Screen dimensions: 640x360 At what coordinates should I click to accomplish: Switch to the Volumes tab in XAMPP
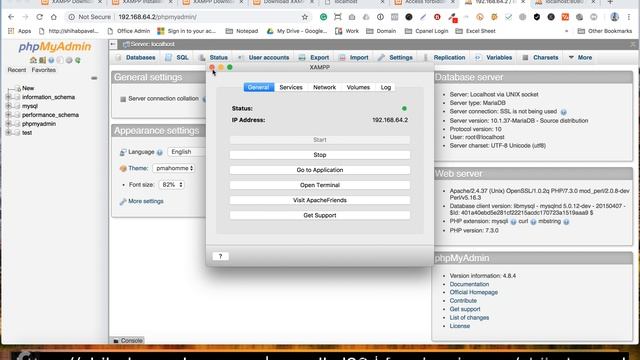point(358,87)
